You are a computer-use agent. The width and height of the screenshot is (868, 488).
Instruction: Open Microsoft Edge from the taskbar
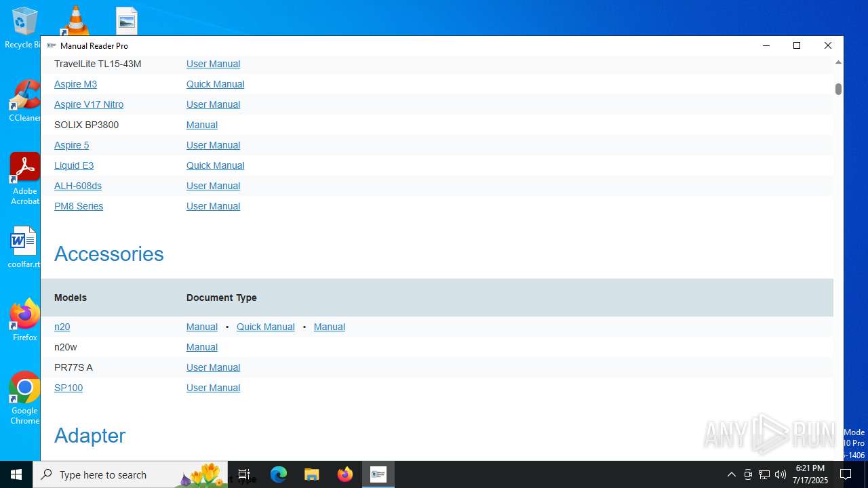click(279, 474)
